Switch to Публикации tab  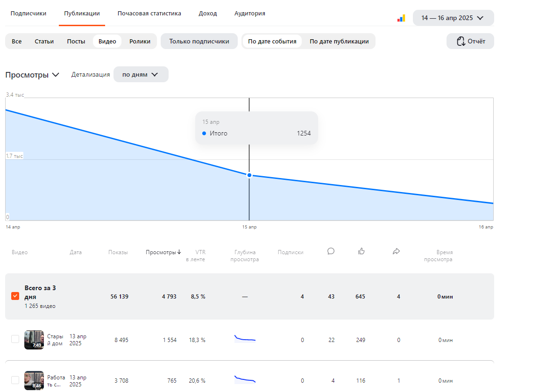point(82,14)
